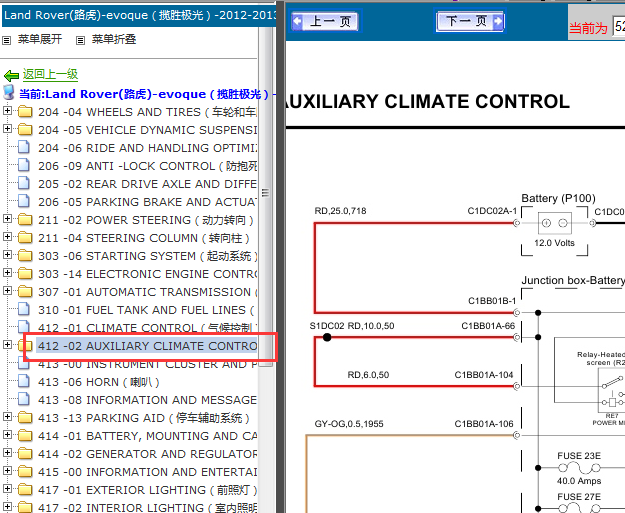Select 310-01 FUEL TANK AND FUEL LINES text
This screenshot has height=513, width=625.
tap(146, 310)
